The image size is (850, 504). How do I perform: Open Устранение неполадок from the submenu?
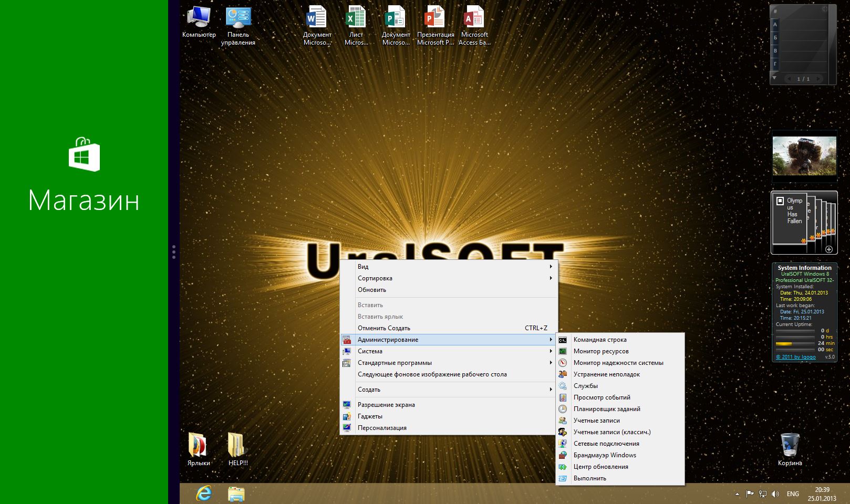point(620,374)
